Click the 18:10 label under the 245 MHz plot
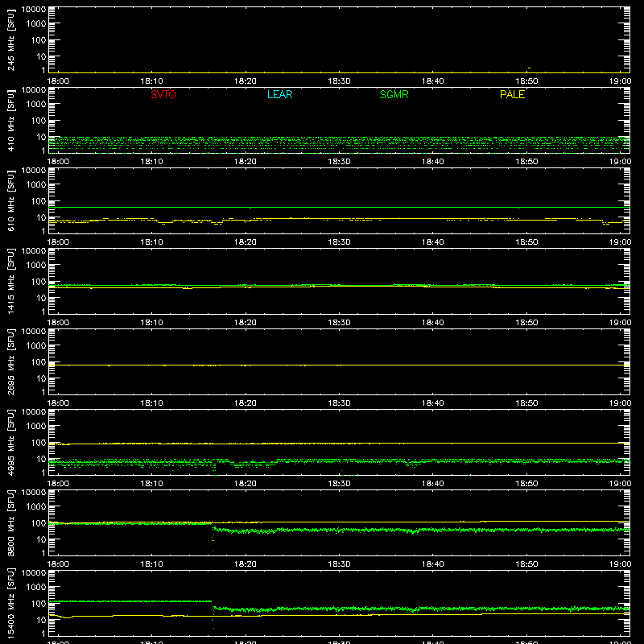This screenshot has height=644, width=644. pyautogui.click(x=152, y=81)
